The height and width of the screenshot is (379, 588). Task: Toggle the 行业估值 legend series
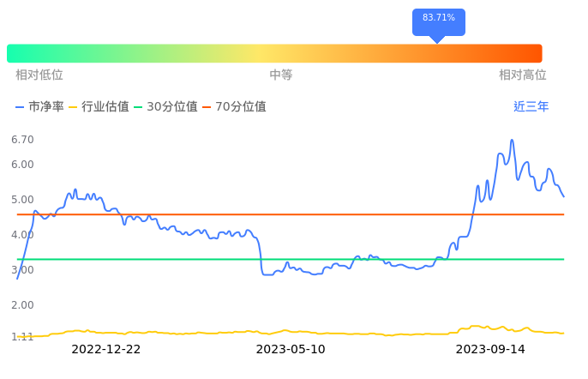(99, 107)
